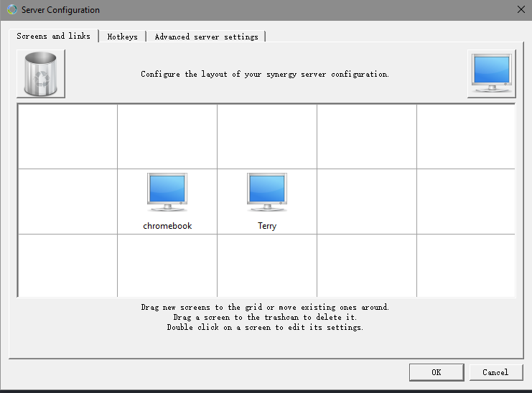
Task: Click the empty cell above chromebook
Action: click(x=167, y=136)
